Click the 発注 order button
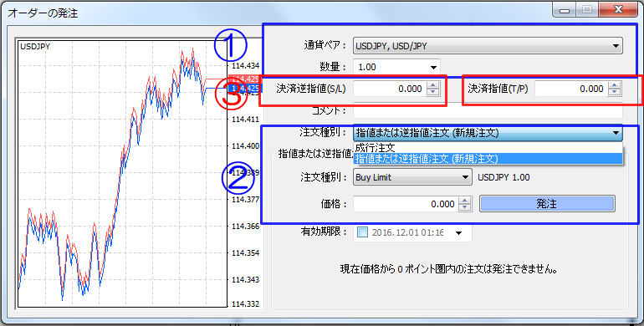 click(x=547, y=204)
